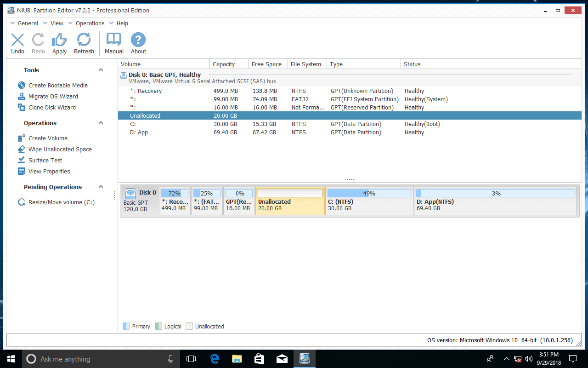Click the Disk 0 drive icon in the disk map
Viewport: 588px width, 368px height.
[130, 193]
